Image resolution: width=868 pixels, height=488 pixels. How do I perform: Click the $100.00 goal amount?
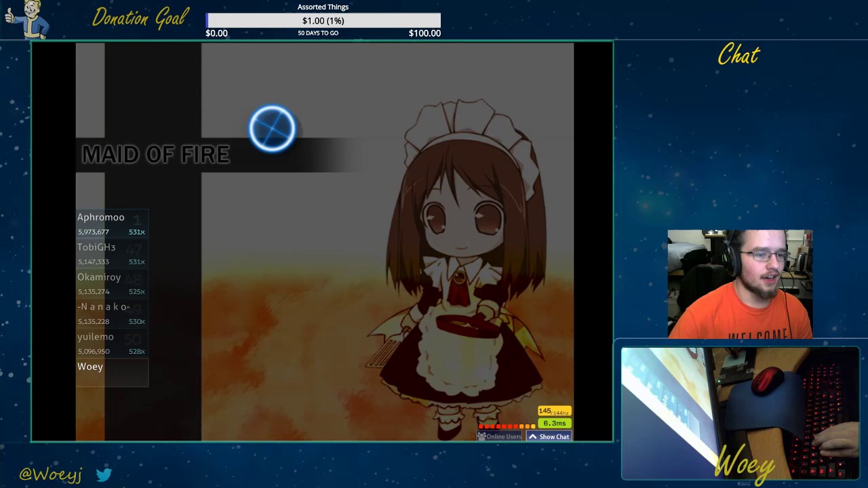(x=425, y=33)
